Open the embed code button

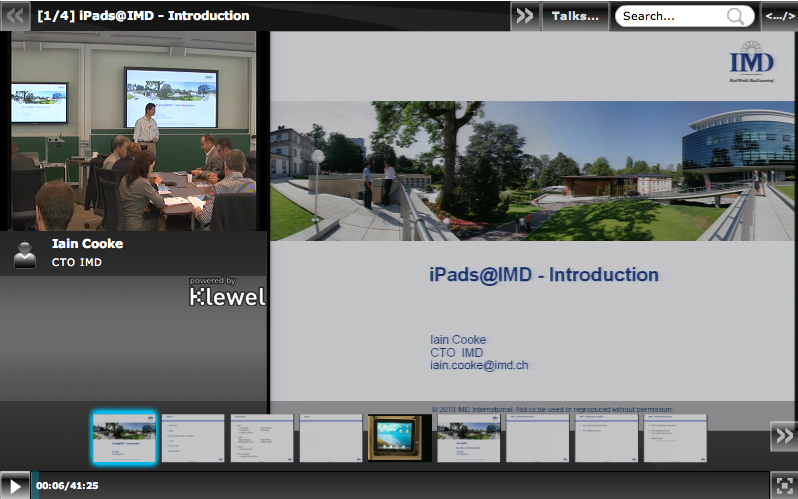[780, 16]
